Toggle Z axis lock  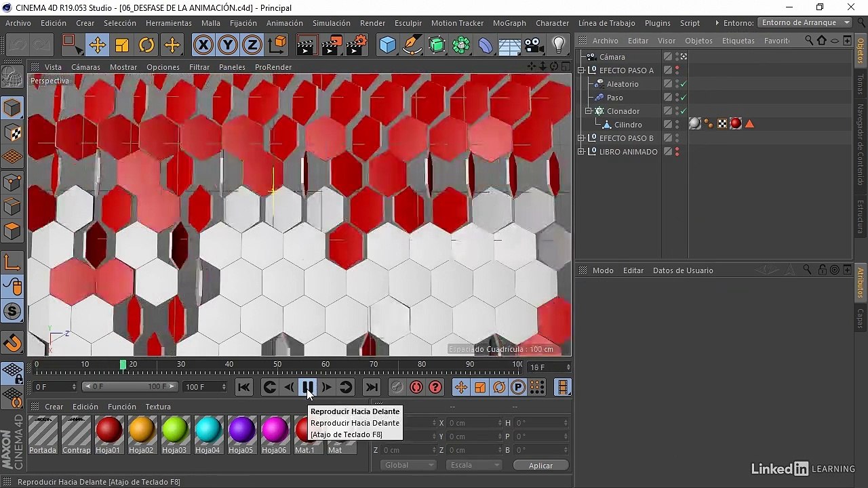pyautogui.click(x=252, y=45)
